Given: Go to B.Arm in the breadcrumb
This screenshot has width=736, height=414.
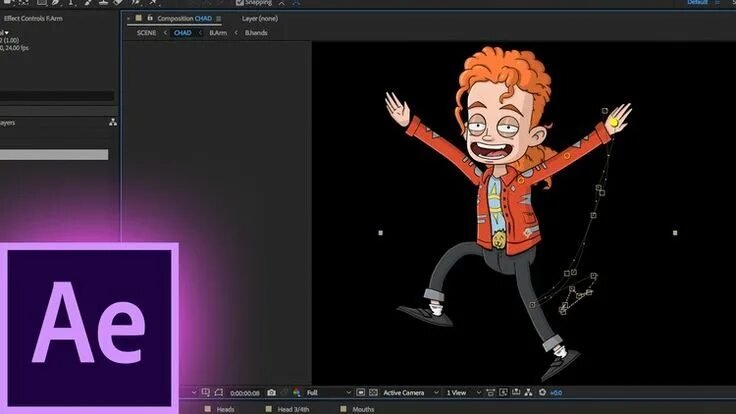Looking at the screenshot, I should [x=218, y=33].
